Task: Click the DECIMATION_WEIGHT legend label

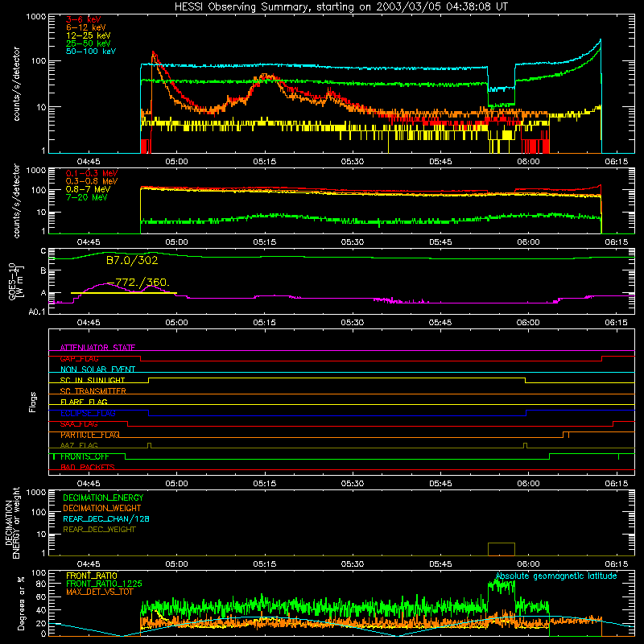Action: click(x=102, y=509)
